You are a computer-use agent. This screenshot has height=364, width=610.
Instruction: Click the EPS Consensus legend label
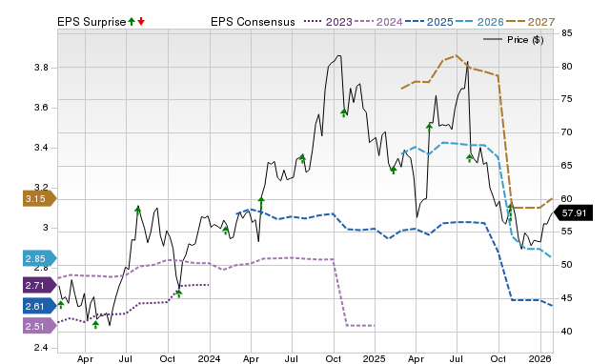coord(253,22)
